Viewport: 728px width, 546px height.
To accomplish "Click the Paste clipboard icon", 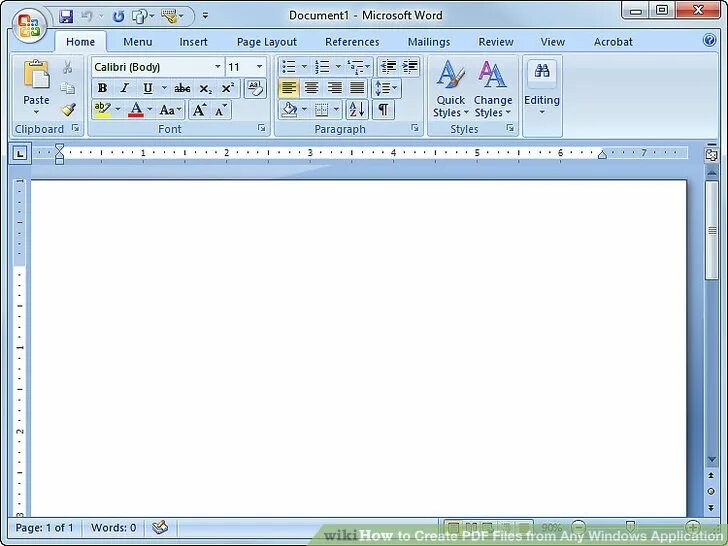I will 36,74.
